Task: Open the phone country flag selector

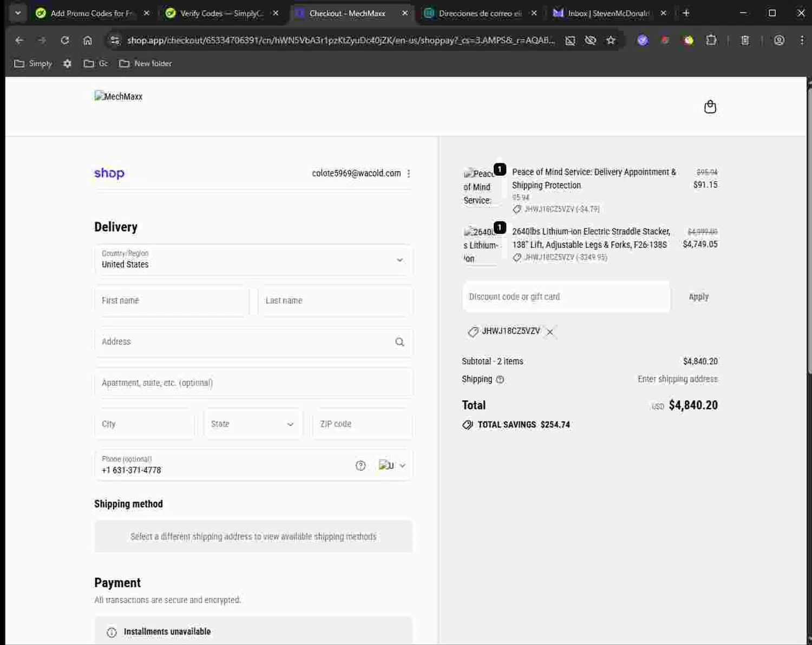Action: tap(392, 465)
